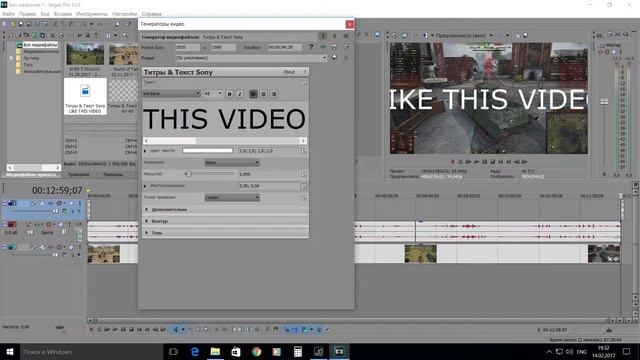Open the Calculator from the taskbar

pos(298,351)
